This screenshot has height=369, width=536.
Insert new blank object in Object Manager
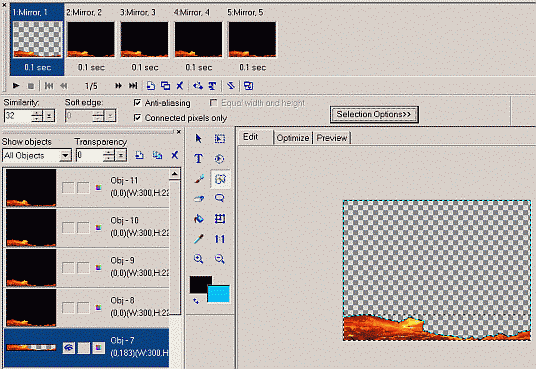(x=139, y=155)
